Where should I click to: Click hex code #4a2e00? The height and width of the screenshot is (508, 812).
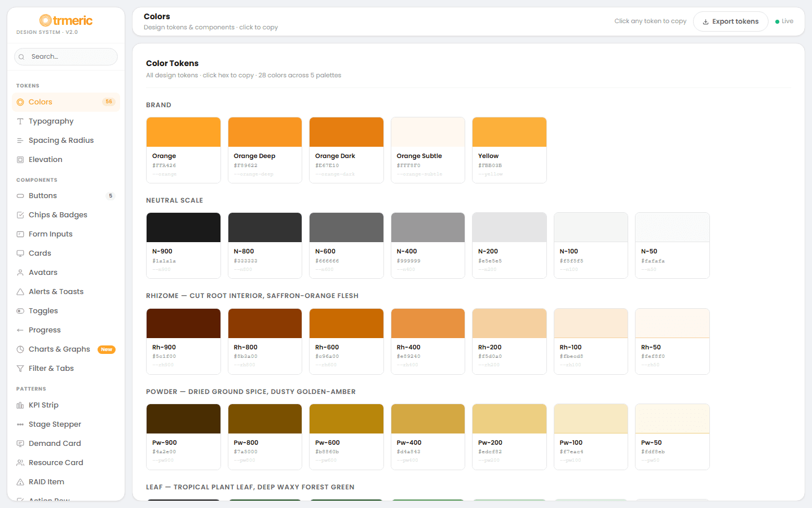(164, 452)
